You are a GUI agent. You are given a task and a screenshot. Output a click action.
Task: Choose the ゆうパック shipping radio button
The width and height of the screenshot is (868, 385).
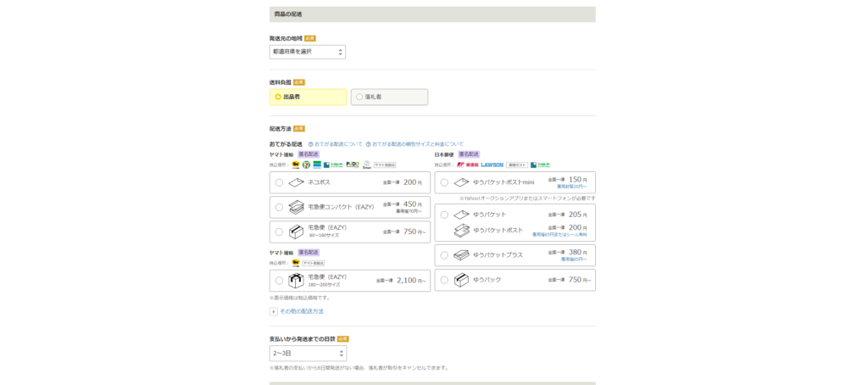(444, 280)
